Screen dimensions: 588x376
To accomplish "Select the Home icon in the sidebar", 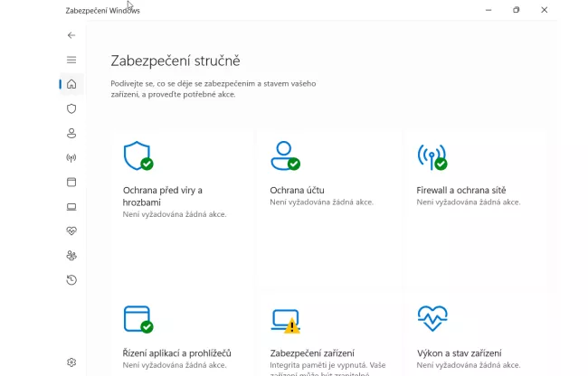I will [x=71, y=84].
